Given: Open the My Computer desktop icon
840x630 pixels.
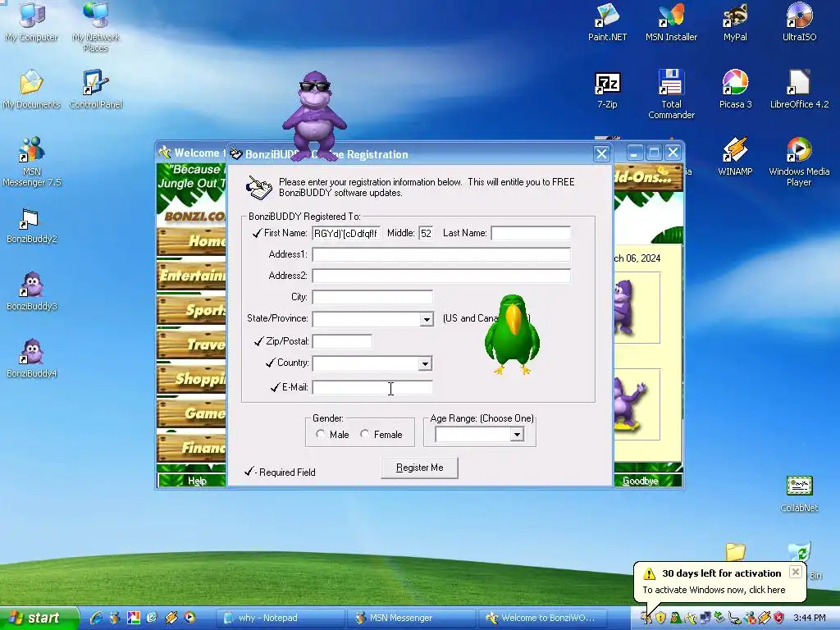Looking at the screenshot, I should [x=32, y=21].
